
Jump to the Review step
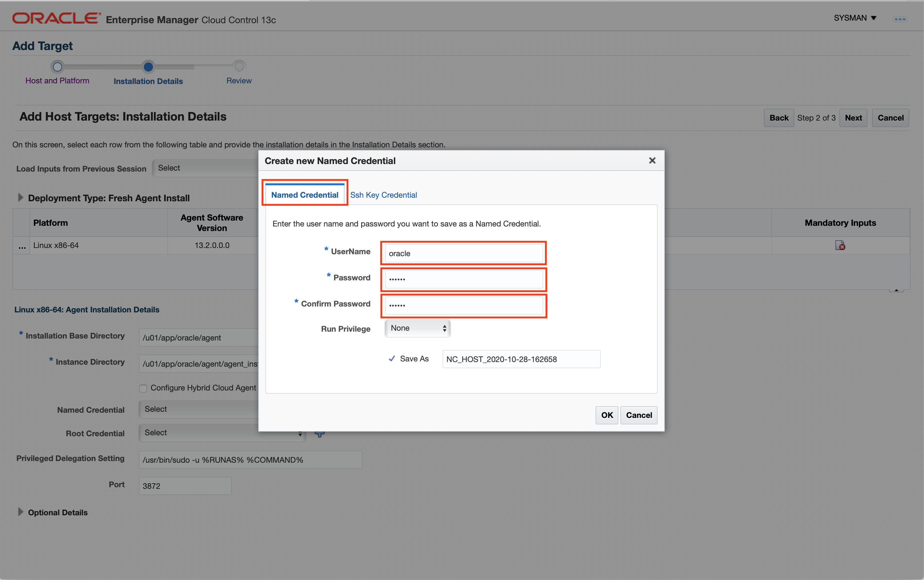pyautogui.click(x=239, y=81)
